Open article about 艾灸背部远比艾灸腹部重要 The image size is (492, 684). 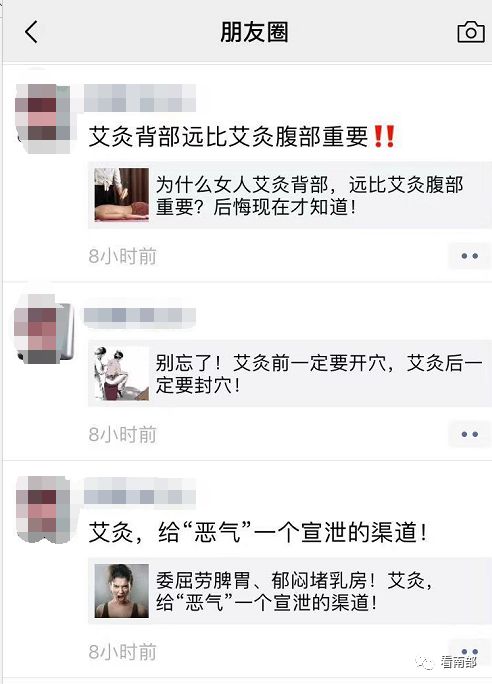[290, 195]
